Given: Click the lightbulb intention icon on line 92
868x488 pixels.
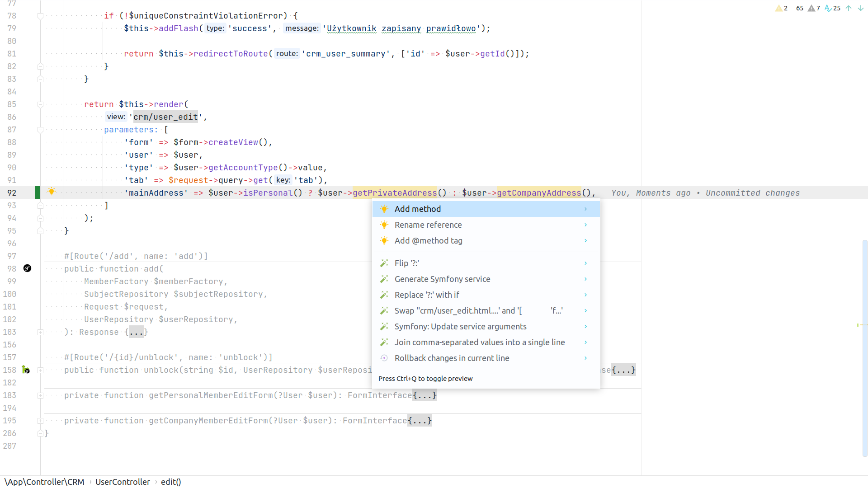Looking at the screenshot, I should pos(52,192).
